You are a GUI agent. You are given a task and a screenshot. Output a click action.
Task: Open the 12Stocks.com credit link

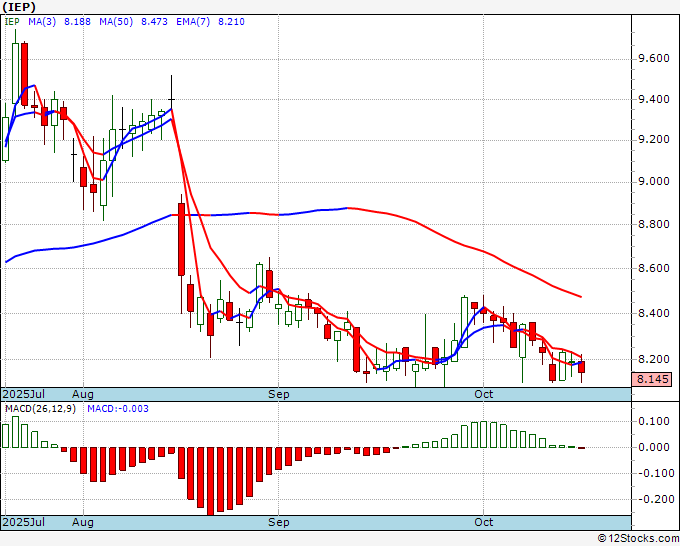pos(638,539)
